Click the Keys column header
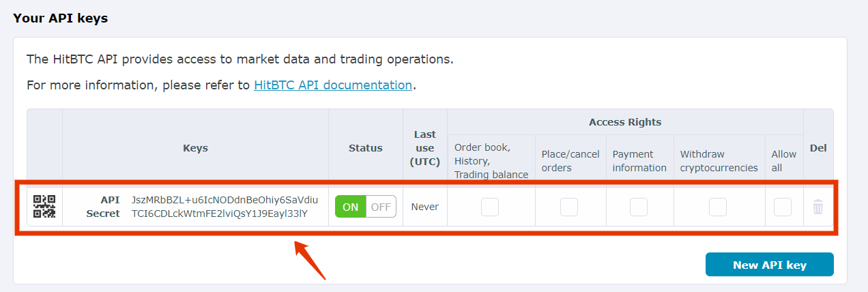868x292 pixels. click(195, 148)
